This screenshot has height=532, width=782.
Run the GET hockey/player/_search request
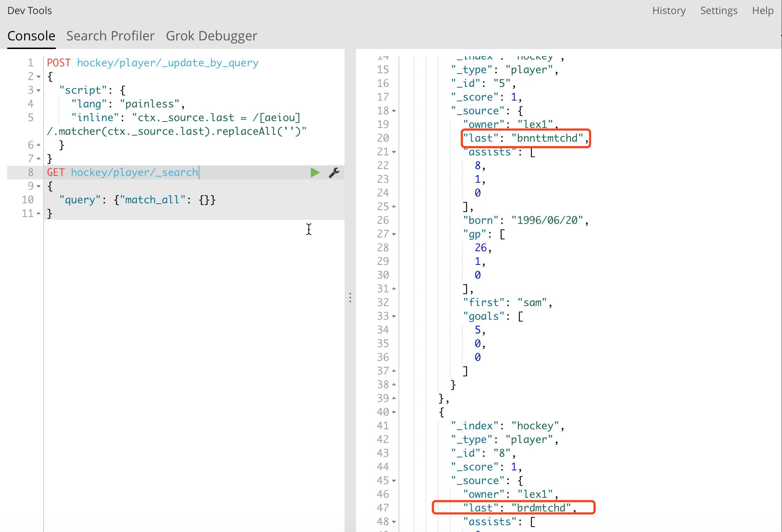[x=315, y=173]
